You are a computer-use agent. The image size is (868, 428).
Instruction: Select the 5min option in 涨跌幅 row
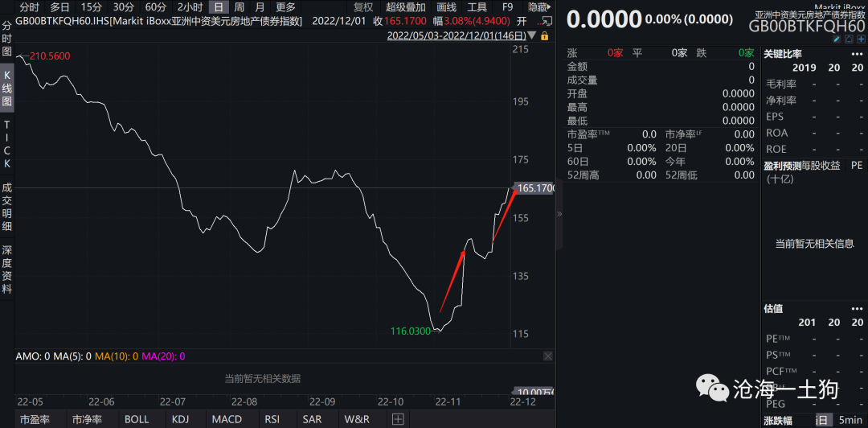click(x=851, y=419)
